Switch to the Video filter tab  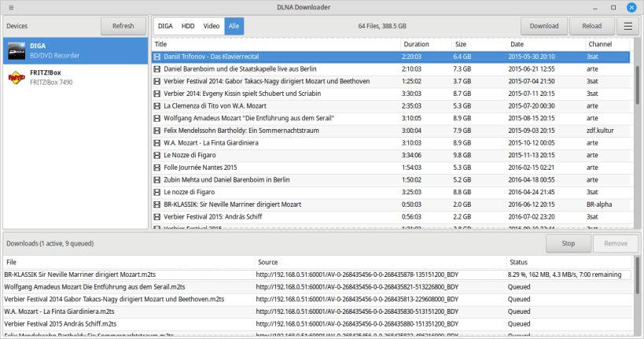point(211,26)
